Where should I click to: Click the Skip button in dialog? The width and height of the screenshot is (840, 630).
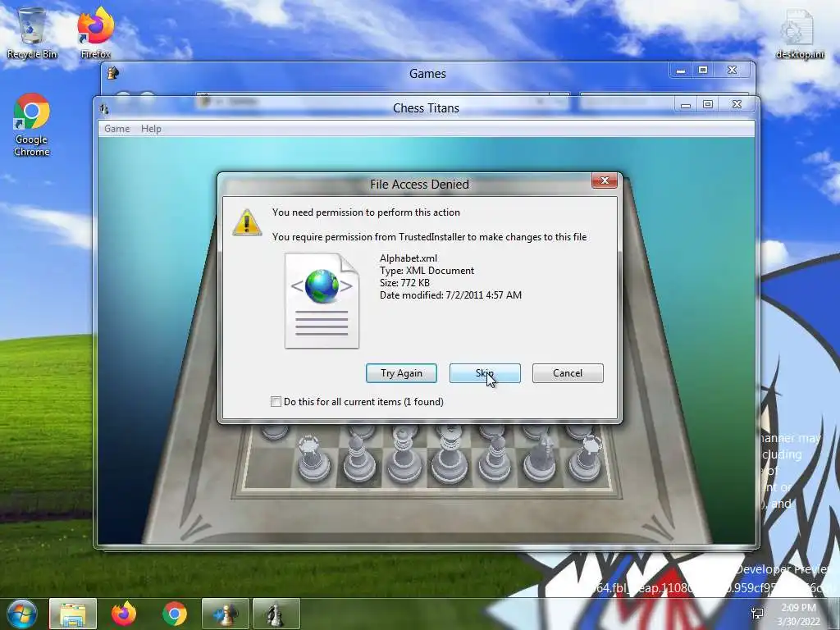coord(485,373)
